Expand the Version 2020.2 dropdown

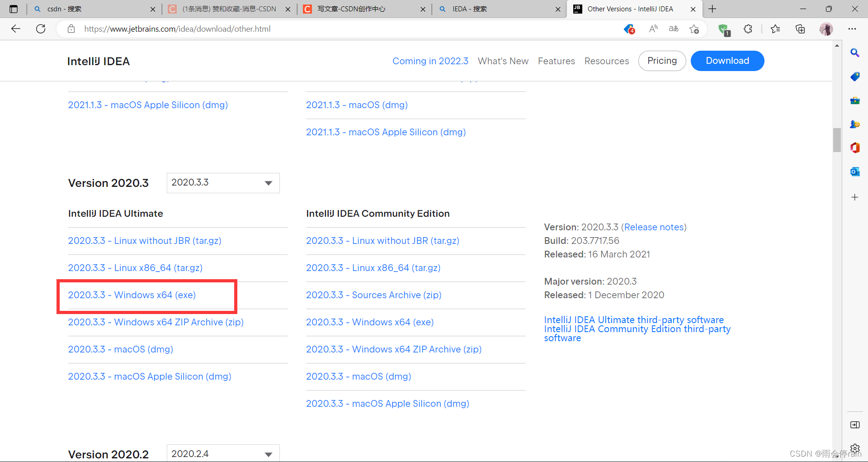click(223, 453)
